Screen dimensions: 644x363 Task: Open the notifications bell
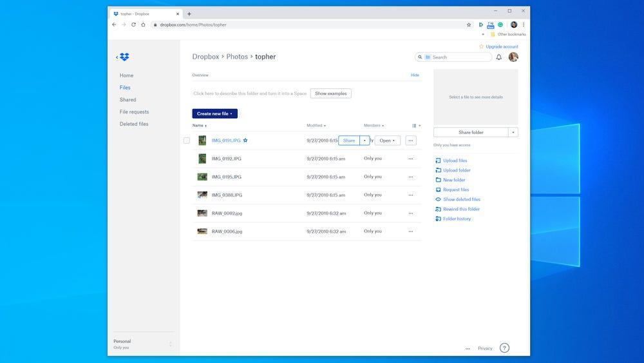(498, 57)
